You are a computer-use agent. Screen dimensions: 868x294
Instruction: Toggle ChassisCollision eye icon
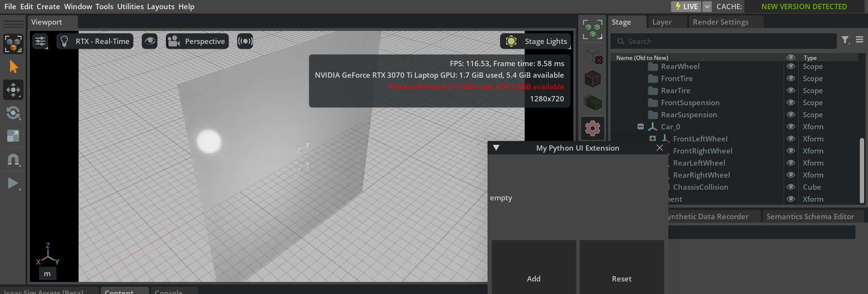pos(791,187)
